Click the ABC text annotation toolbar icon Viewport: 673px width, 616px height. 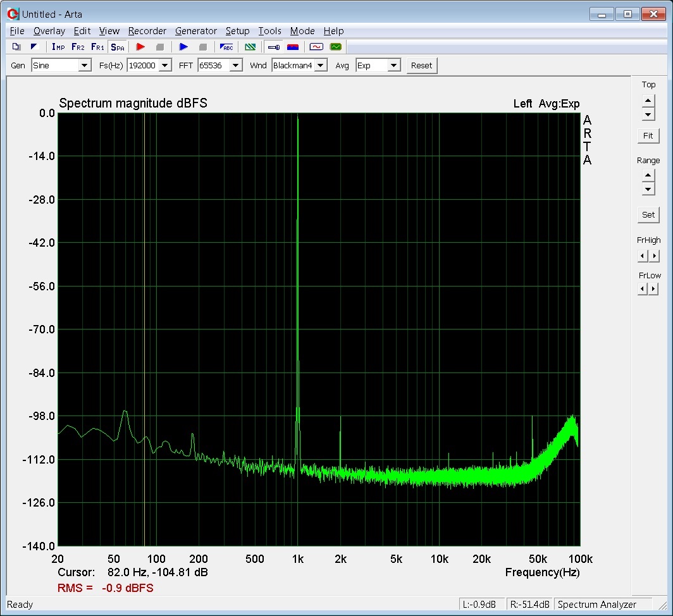click(226, 47)
